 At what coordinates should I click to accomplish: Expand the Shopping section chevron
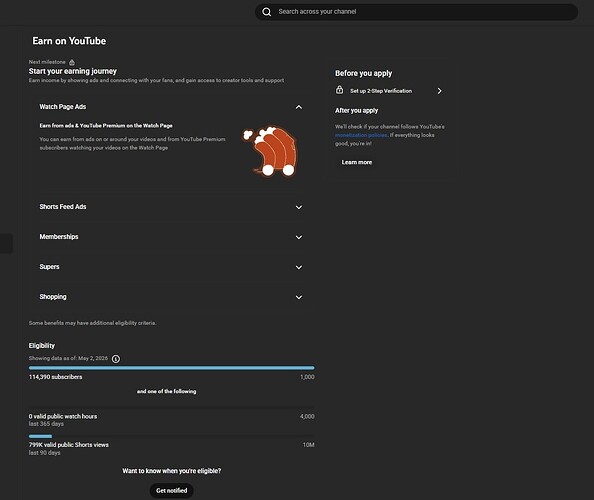[x=299, y=297]
